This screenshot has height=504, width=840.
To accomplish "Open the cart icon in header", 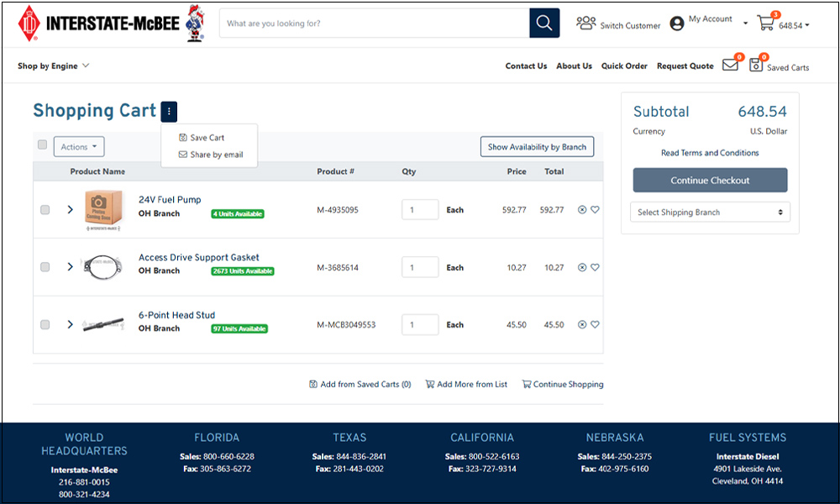I will [765, 23].
